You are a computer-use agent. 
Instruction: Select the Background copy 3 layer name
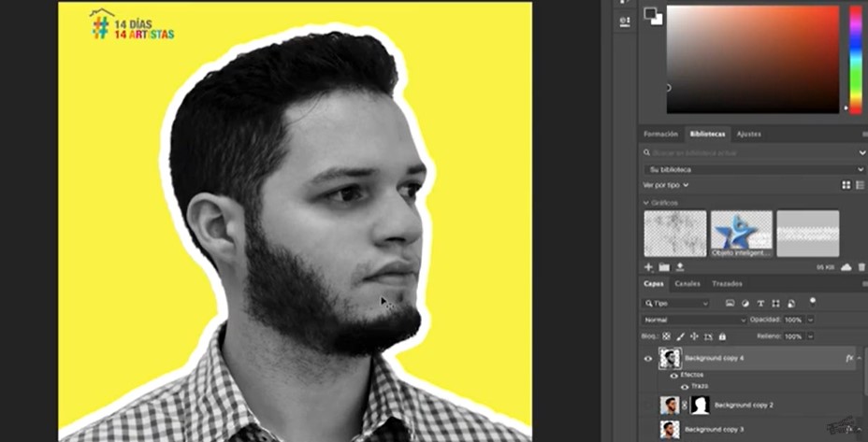714,429
